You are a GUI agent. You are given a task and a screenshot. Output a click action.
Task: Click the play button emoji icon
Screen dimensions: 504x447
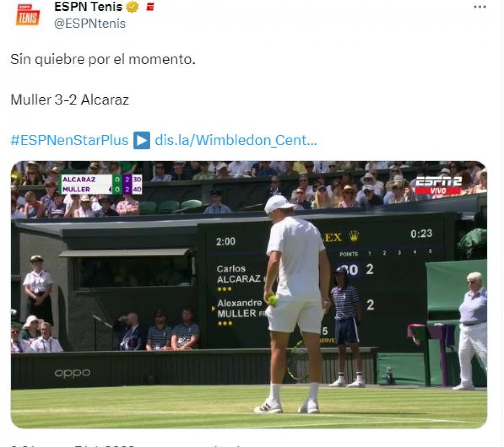[142, 140]
